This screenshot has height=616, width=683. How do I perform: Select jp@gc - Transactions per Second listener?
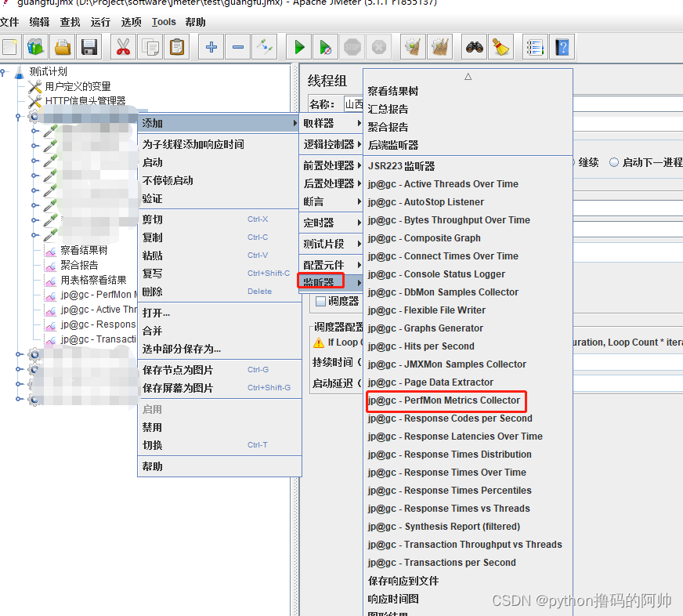click(468, 563)
